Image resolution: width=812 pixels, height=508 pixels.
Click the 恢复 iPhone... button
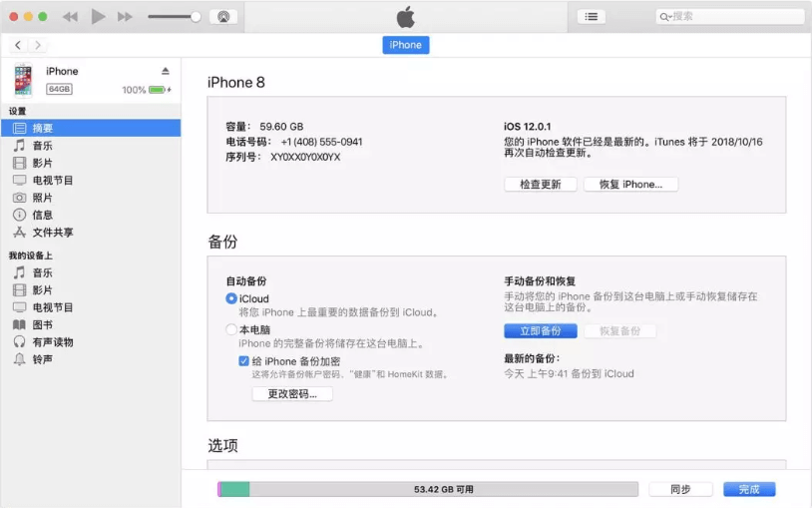(630, 185)
